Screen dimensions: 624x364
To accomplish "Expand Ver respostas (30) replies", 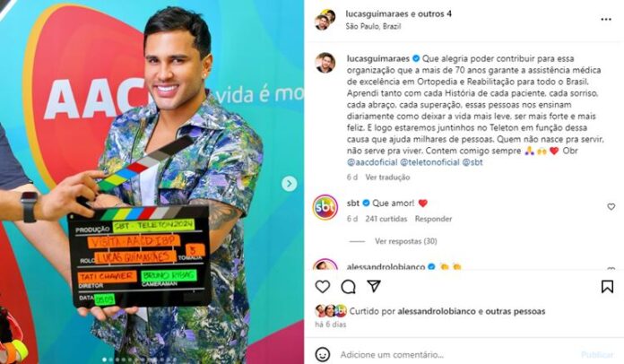I will (x=405, y=241).
